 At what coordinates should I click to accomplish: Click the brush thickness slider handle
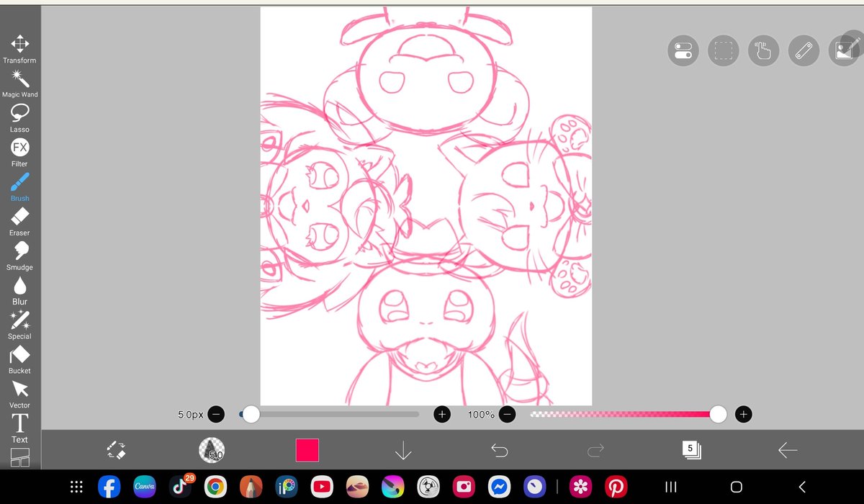click(x=251, y=414)
